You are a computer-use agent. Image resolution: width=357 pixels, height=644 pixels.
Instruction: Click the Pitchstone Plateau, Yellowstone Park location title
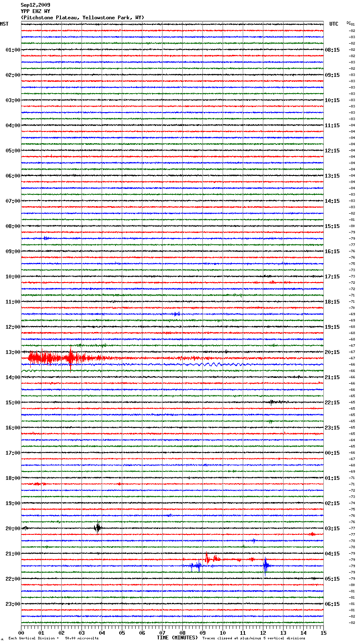82,18
